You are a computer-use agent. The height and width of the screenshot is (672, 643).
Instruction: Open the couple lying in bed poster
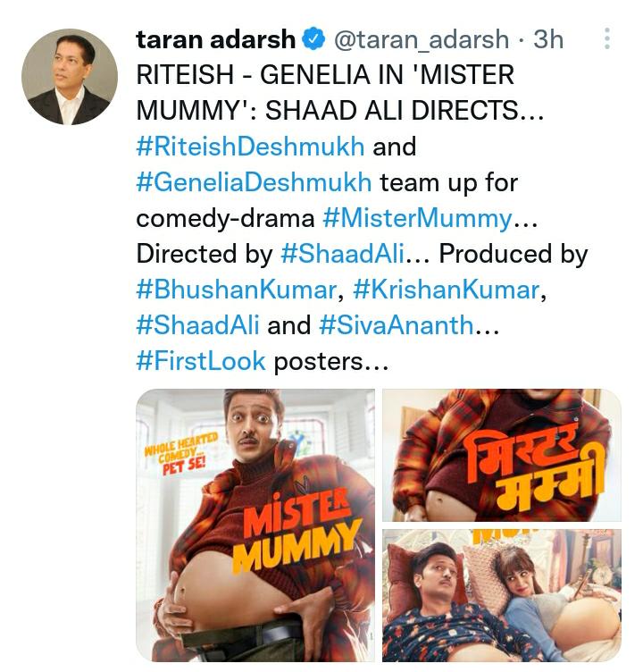pyautogui.click(x=502, y=595)
